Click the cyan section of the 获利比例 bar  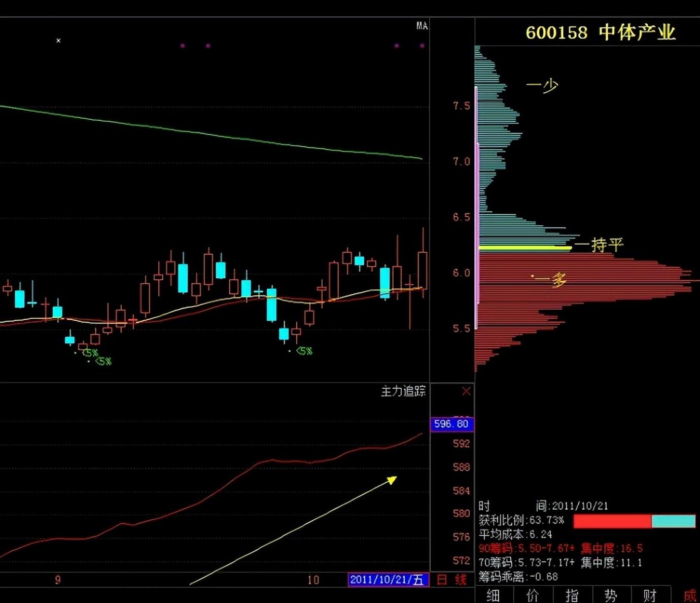[x=673, y=521]
